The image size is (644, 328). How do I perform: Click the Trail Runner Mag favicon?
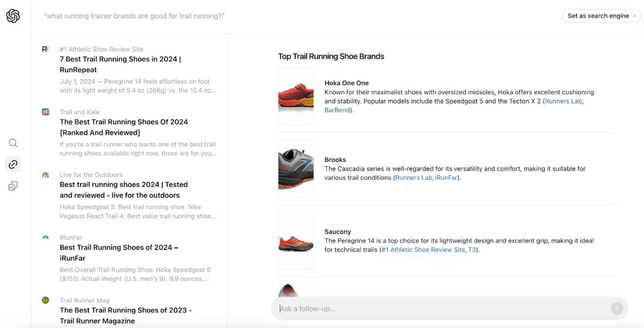[45, 300]
